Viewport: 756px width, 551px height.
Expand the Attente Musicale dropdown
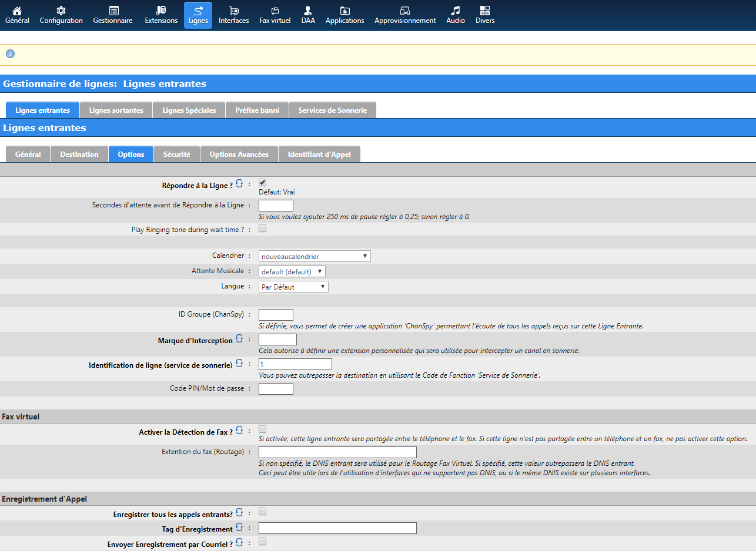click(292, 272)
